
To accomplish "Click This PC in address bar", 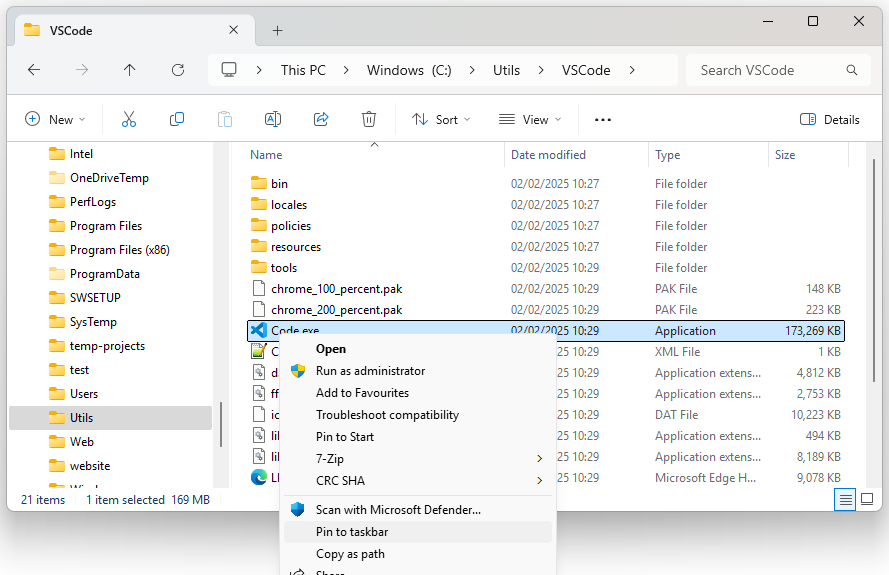I will [x=303, y=70].
